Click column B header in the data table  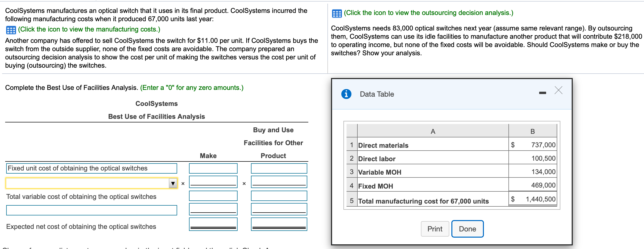[x=533, y=131]
